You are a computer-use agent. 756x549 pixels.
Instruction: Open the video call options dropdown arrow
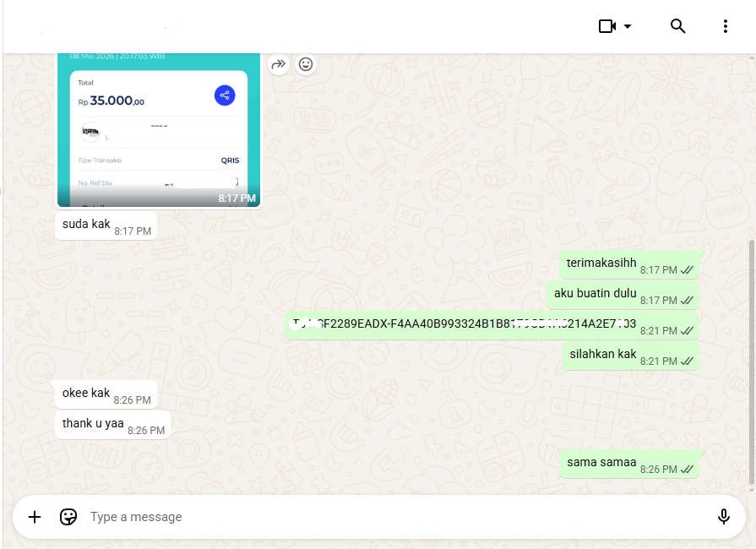pyautogui.click(x=628, y=26)
